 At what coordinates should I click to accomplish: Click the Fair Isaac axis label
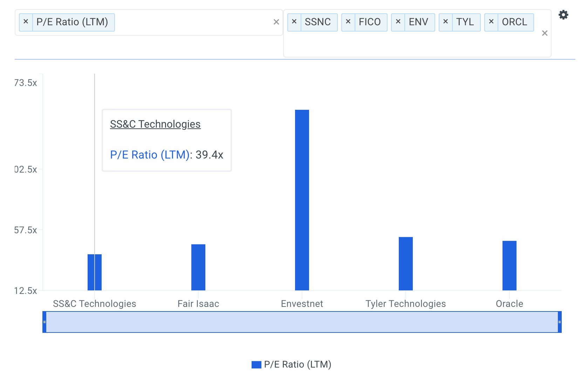(x=198, y=304)
